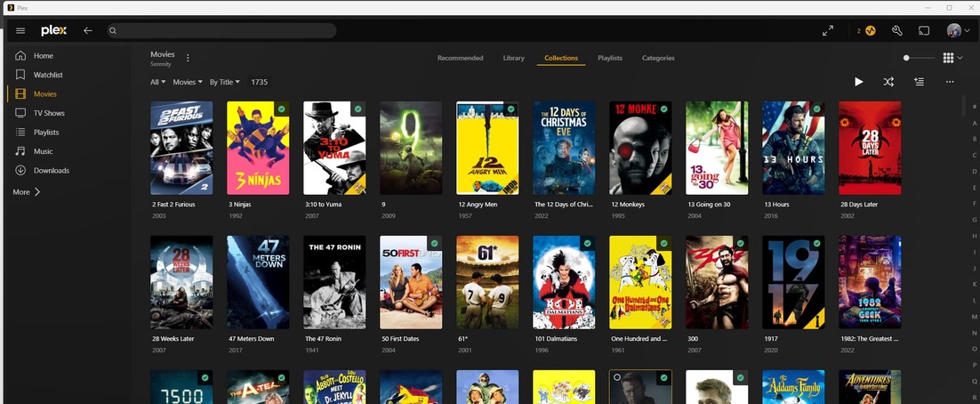This screenshot has height=404, width=980.
Task: Click the watched checkmark on 1917
Action: pos(816,243)
